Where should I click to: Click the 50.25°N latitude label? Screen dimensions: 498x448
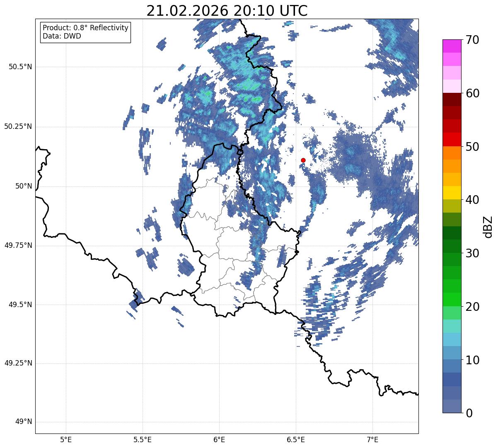coord(18,126)
